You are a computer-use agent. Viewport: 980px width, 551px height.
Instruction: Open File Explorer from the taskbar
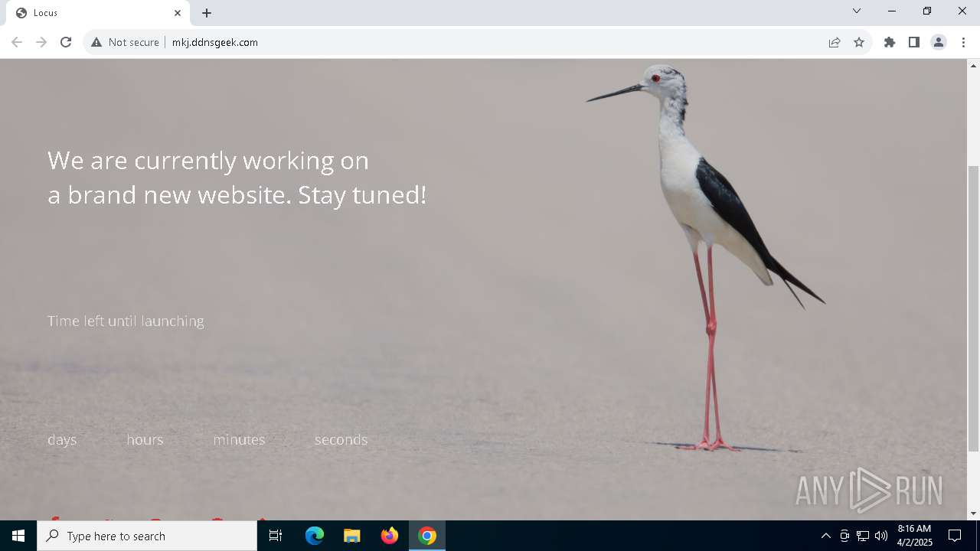click(x=352, y=536)
